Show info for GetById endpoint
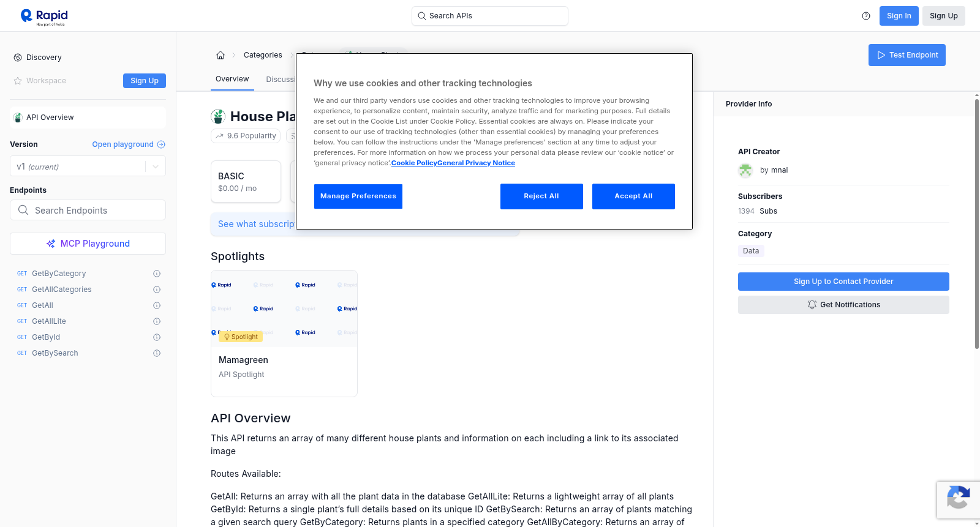 (157, 337)
